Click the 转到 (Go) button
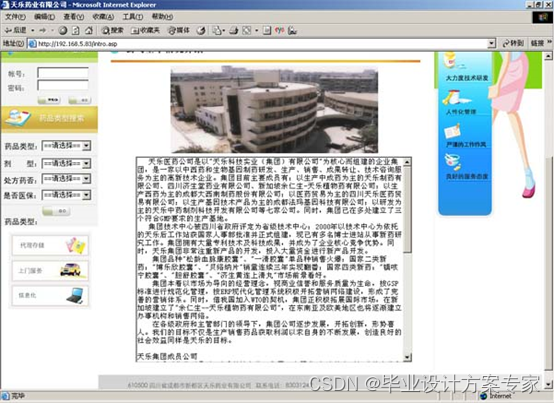This screenshot has width=555, height=404. (x=513, y=44)
